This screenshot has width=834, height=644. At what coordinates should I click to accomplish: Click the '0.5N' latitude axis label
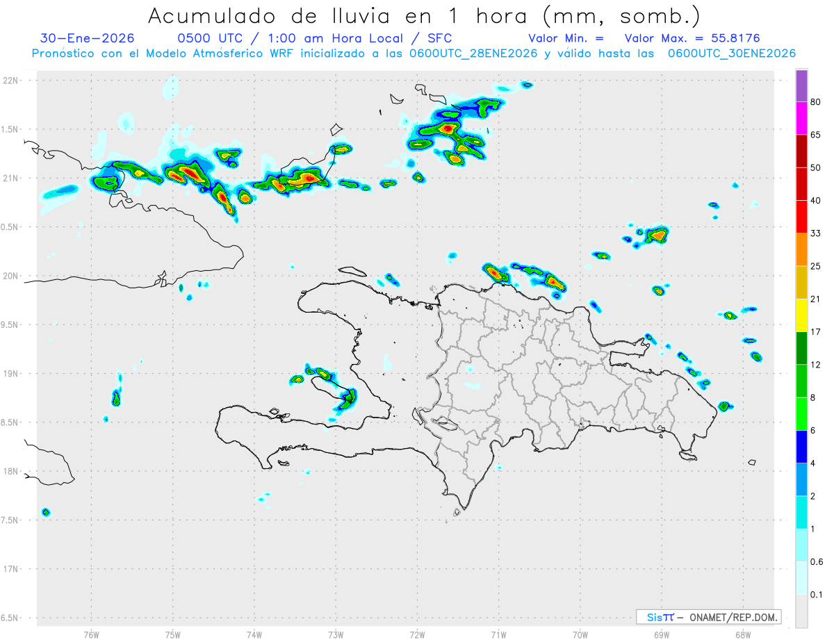[x=10, y=227]
